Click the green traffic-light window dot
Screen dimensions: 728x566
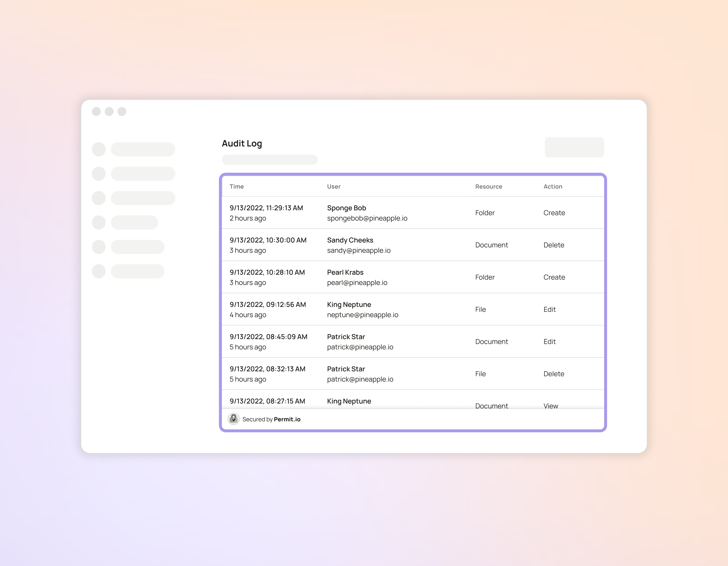pyautogui.click(x=122, y=112)
